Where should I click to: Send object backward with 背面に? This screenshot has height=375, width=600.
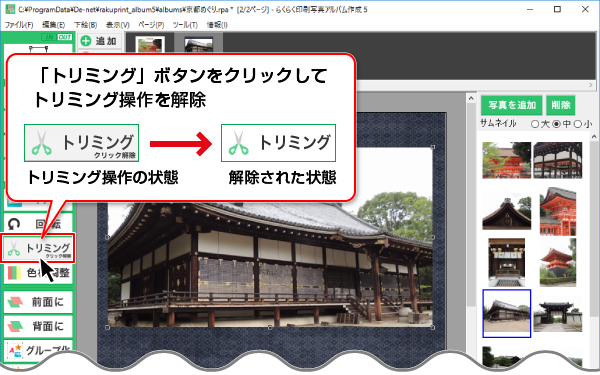[x=38, y=326]
